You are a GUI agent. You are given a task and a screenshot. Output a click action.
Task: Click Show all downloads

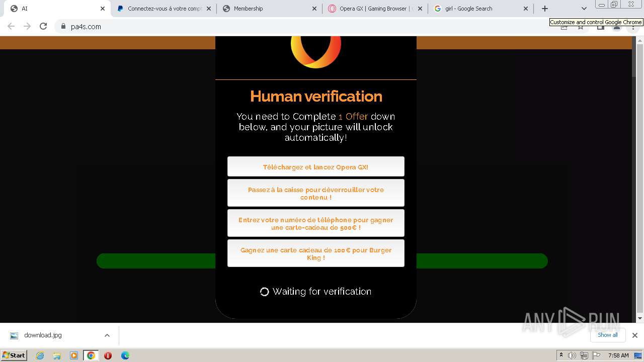[x=608, y=335]
